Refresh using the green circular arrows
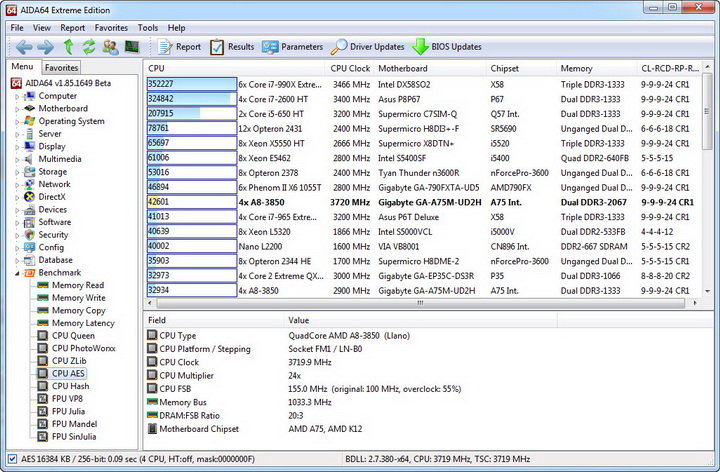The width and height of the screenshot is (720, 472). point(89,47)
